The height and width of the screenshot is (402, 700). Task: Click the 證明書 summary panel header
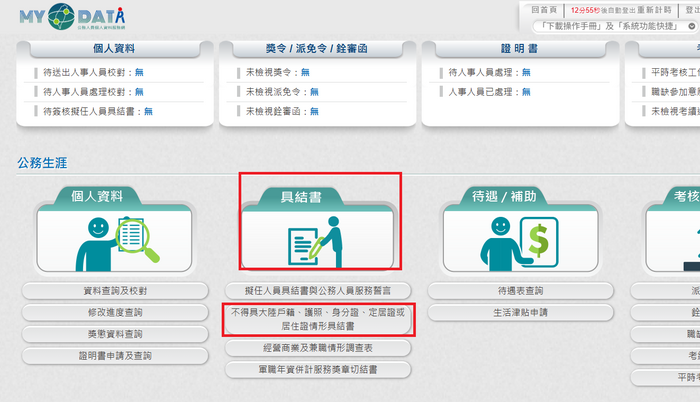point(520,49)
